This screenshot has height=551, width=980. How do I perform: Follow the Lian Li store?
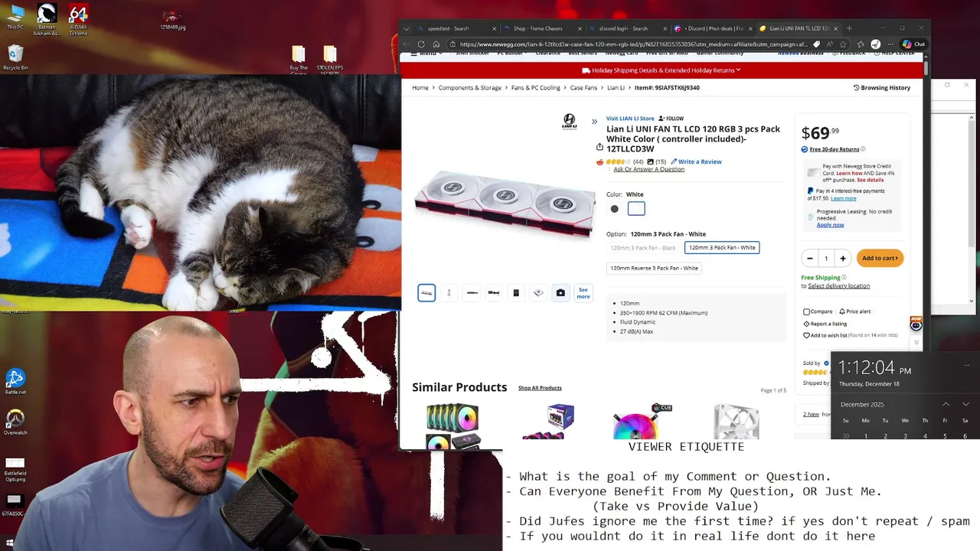tap(671, 119)
